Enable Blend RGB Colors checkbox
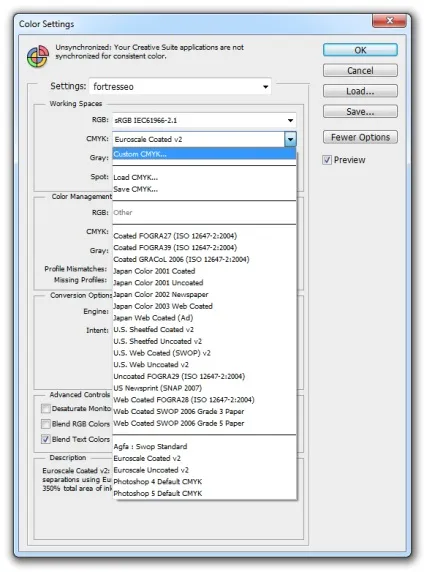Screen dimensions: 424x572 [46, 424]
